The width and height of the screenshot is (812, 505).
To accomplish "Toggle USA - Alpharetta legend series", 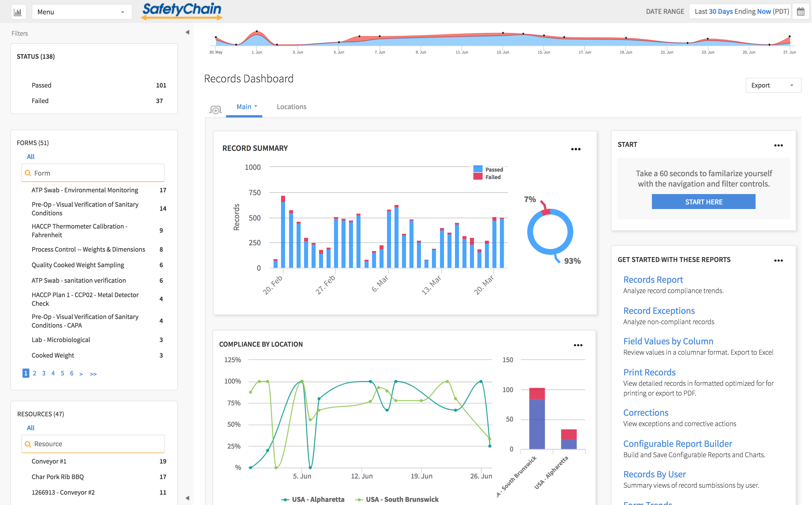I will pos(317,499).
